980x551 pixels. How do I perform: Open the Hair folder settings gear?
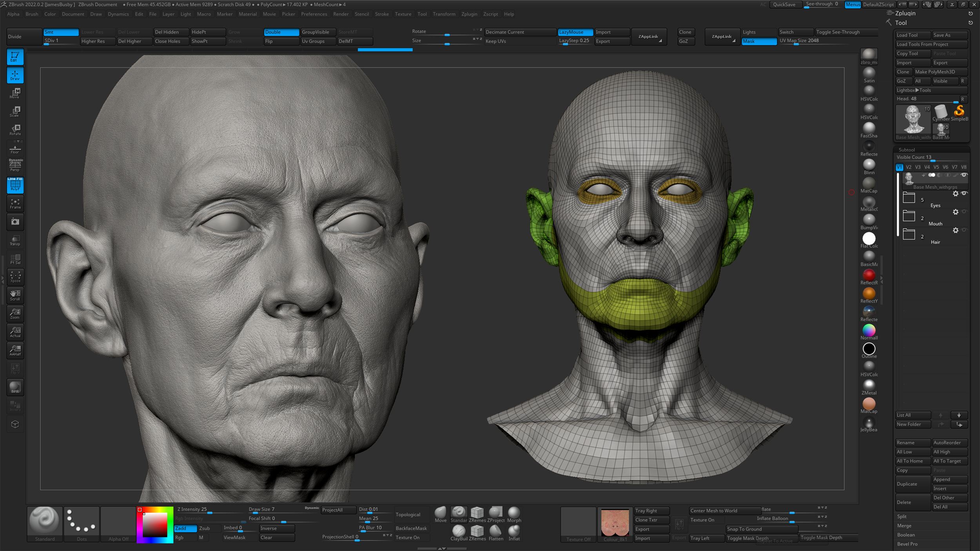coord(955,230)
